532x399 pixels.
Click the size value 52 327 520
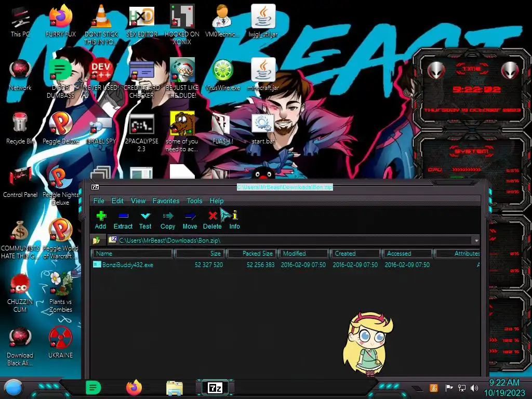tap(209, 264)
